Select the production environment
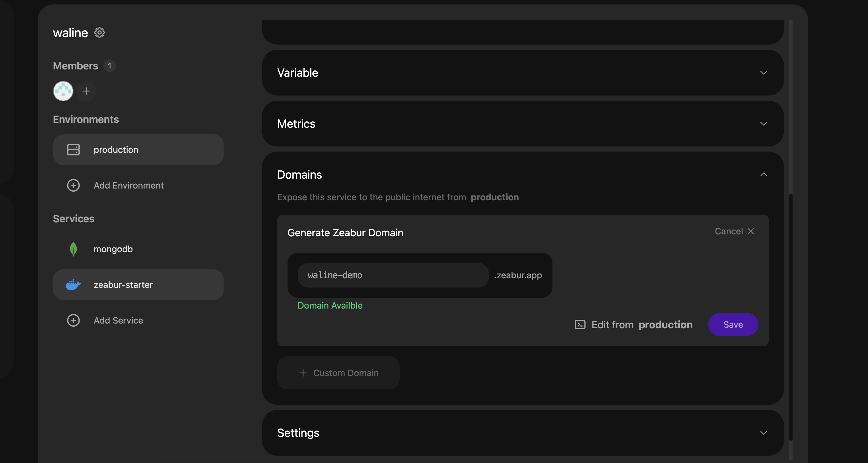This screenshot has height=463, width=868. (x=138, y=150)
